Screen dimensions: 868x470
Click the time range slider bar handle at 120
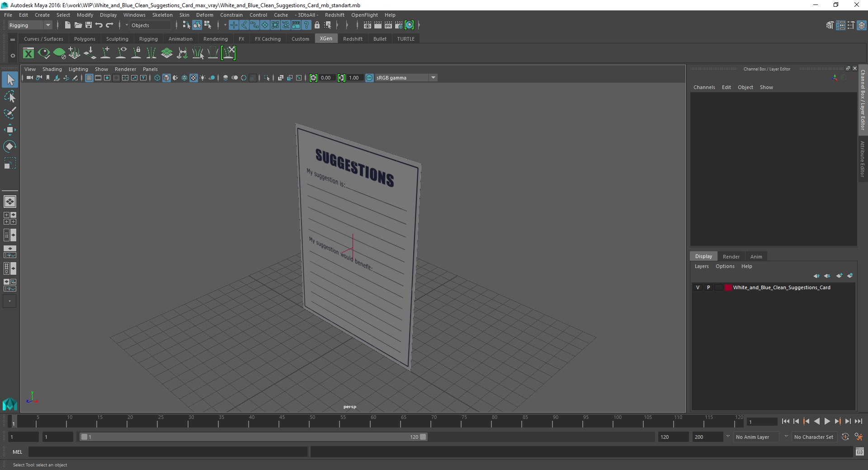click(x=423, y=437)
